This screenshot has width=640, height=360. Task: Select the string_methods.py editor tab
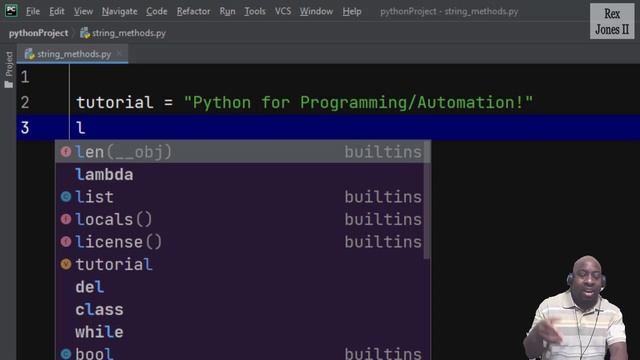[x=73, y=54]
